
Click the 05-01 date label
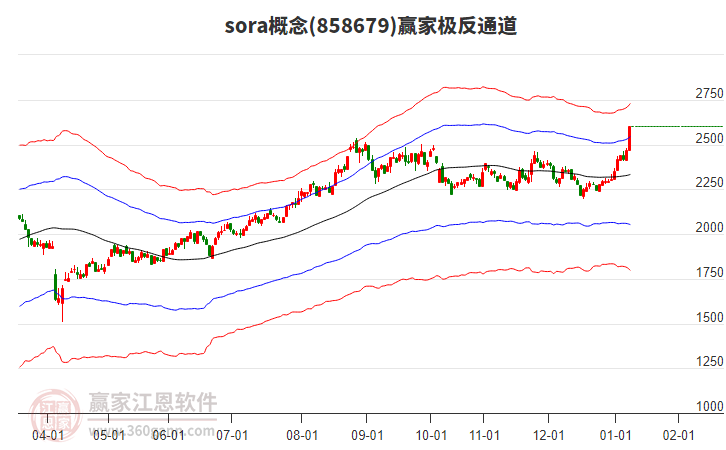pyautogui.click(x=109, y=436)
